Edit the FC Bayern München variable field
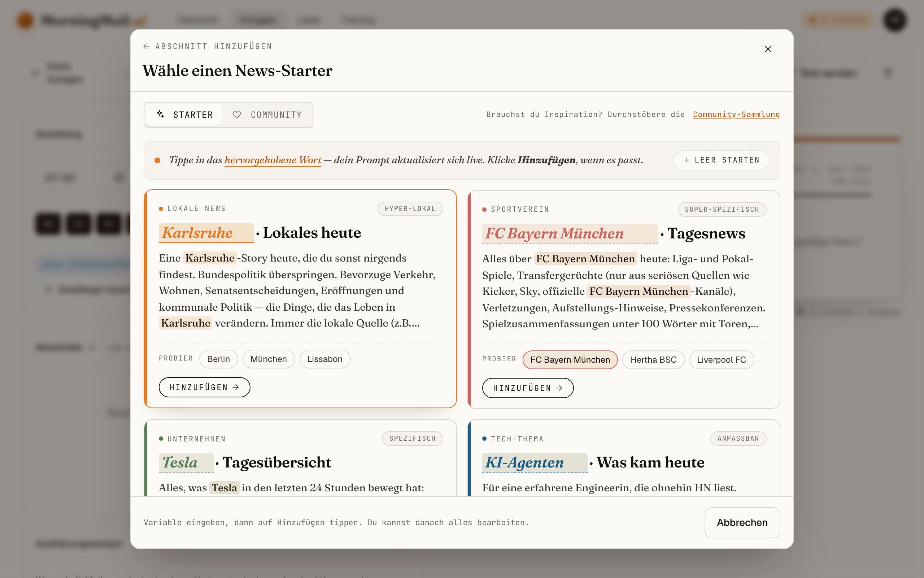This screenshot has width=924, height=578. coord(570,234)
